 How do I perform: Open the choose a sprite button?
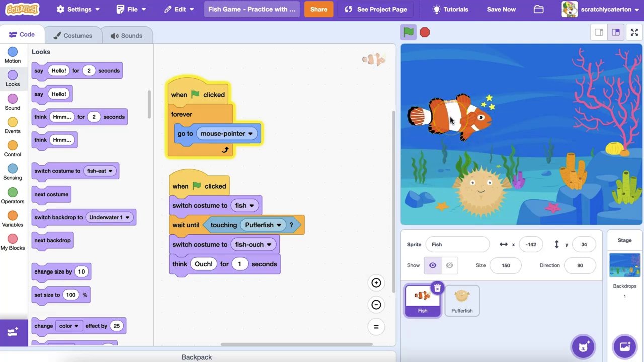point(583,346)
